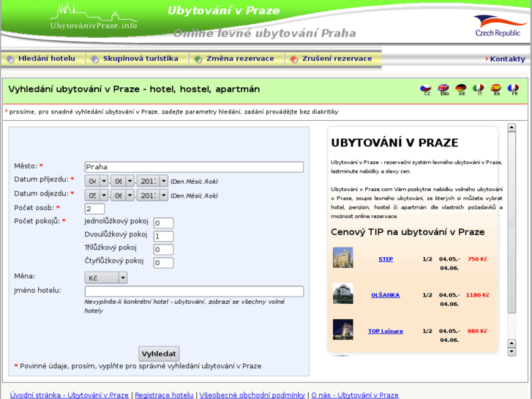
Task: Click the STEP hotel thumbnail
Action: 342,258
